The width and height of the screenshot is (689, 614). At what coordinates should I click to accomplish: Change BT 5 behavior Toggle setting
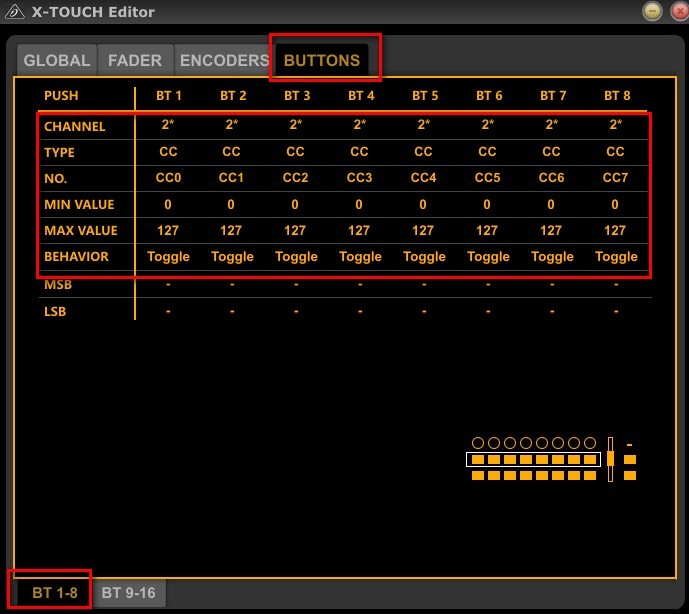(x=424, y=257)
